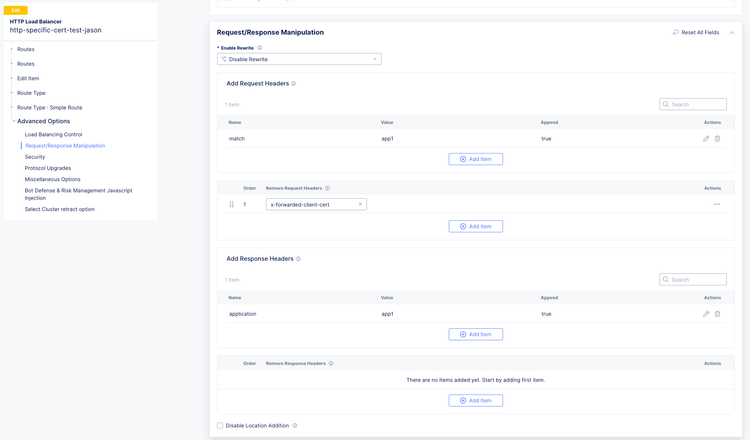The height and width of the screenshot is (440, 750).
Task: Edit the 'application' response header row
Action: [x=706, y=314]
